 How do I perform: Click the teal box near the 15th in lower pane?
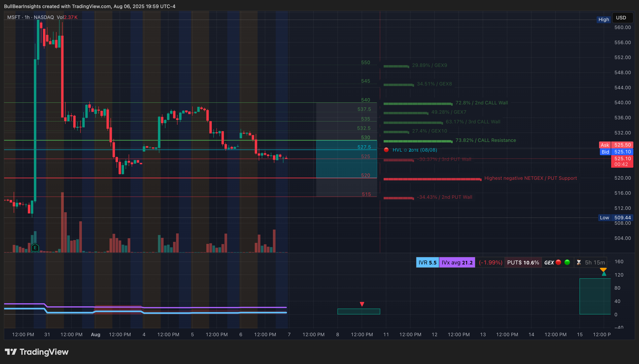tap(595, 296)
